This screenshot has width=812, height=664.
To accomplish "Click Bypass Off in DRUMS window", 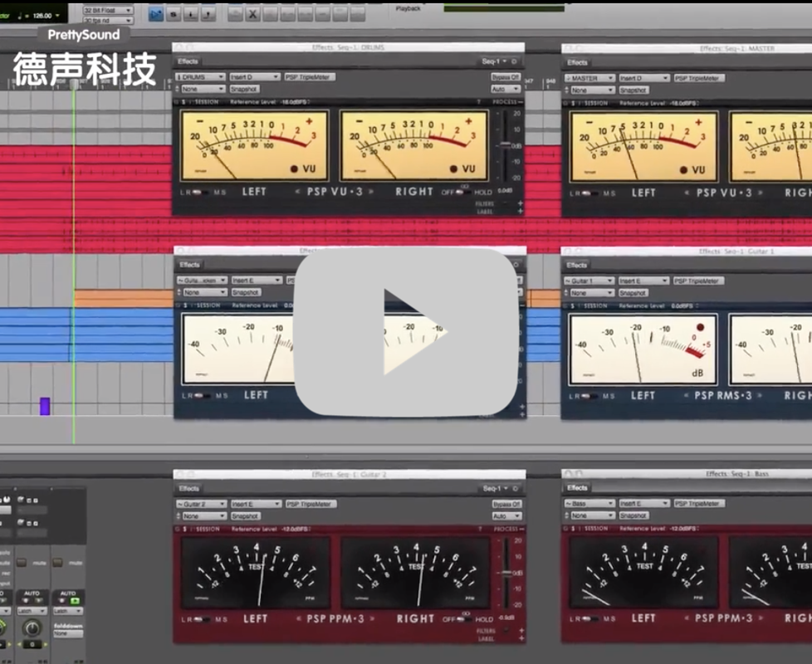I will (x=505, y=76).
